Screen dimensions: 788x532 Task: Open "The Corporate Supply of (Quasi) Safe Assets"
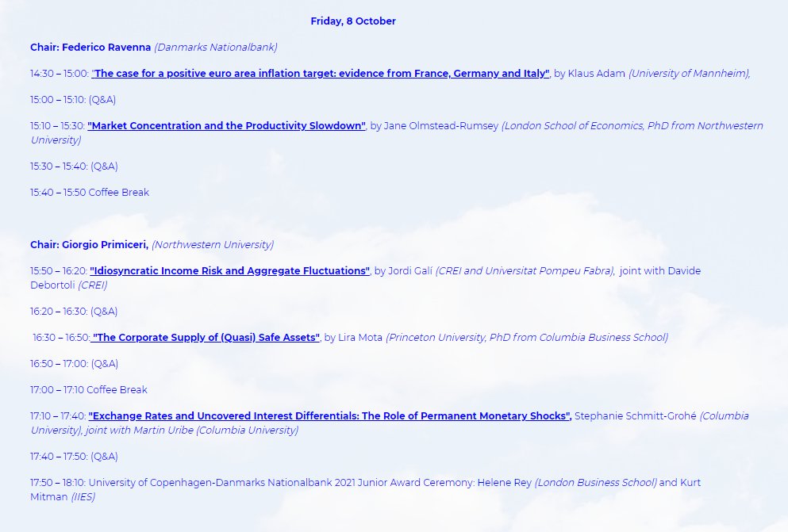(x=205, y=337)
